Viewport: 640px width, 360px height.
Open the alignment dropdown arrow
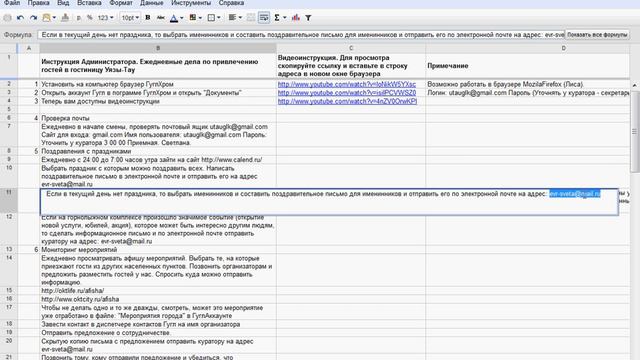click(x=240, y=18)
